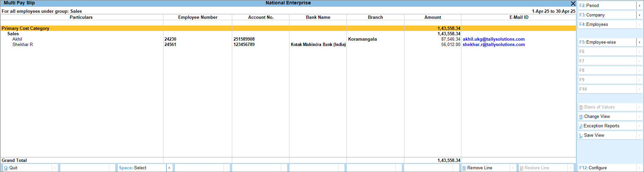Select the Akhil employee row
Image resolution: width=644 pixels, height=172 pixels.
[x=17, y=39]
